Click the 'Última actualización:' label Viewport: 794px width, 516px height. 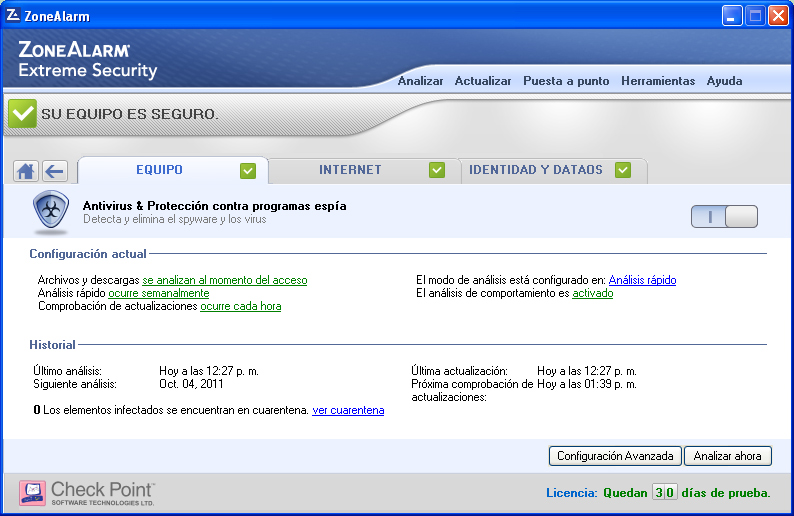[x=459, y=371]
